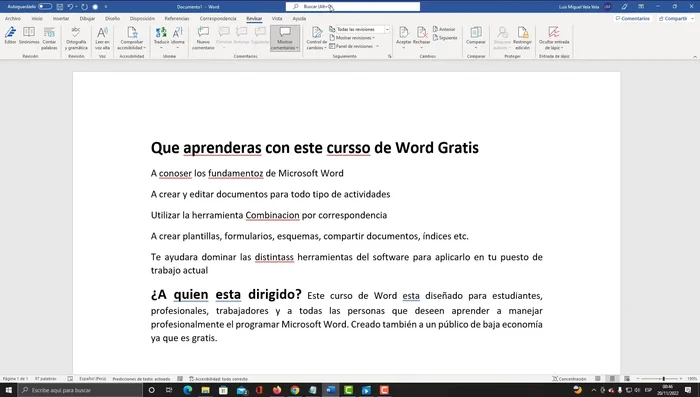Open Concentración focus mode in status bar
Image resolution: width=700 pixels, height=397 pixels.
(x=569, y=379)
